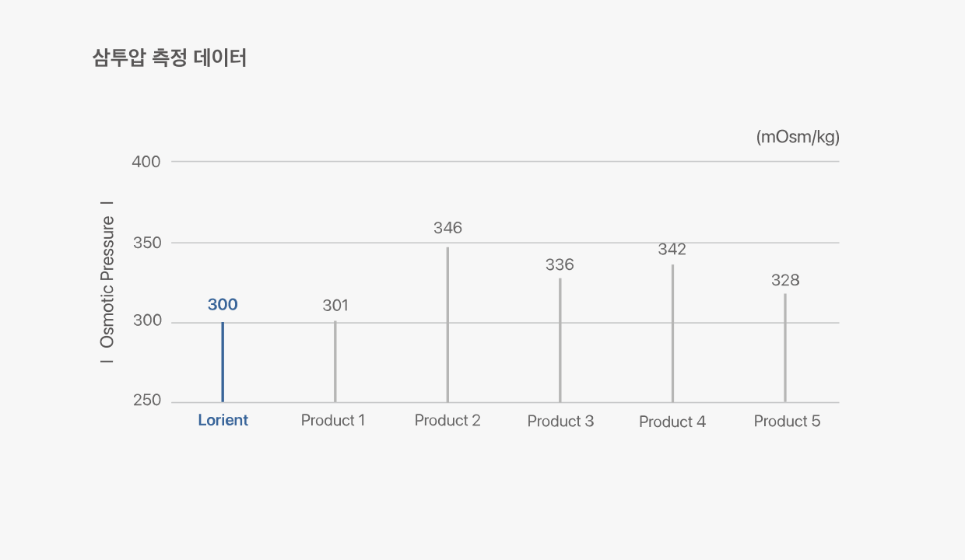Select the Product 2 bar
This screenshot has width=965, height=560.
(447, 325)
